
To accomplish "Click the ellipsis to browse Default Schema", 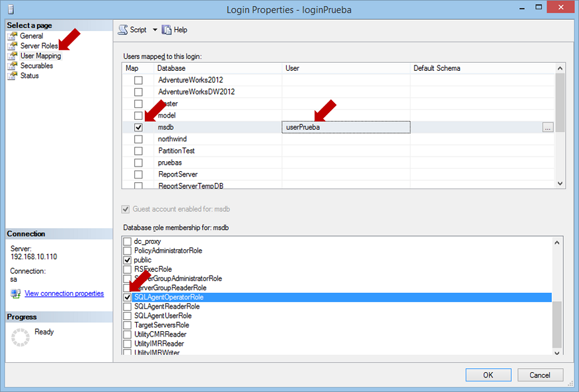I will (x=547, y=126).
